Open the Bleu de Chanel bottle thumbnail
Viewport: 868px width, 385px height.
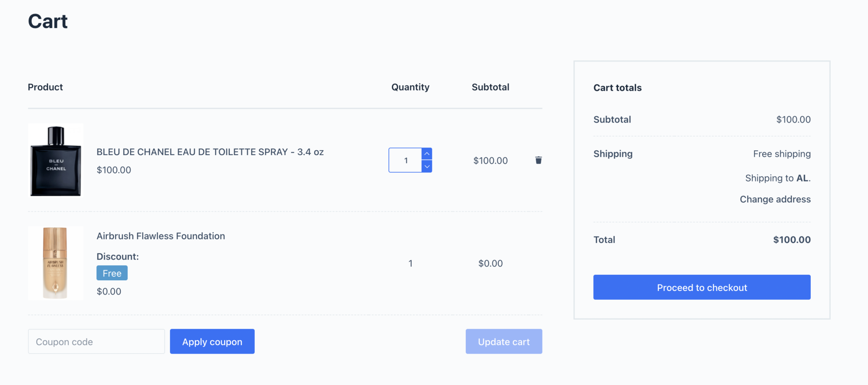[x=56, y=160]
